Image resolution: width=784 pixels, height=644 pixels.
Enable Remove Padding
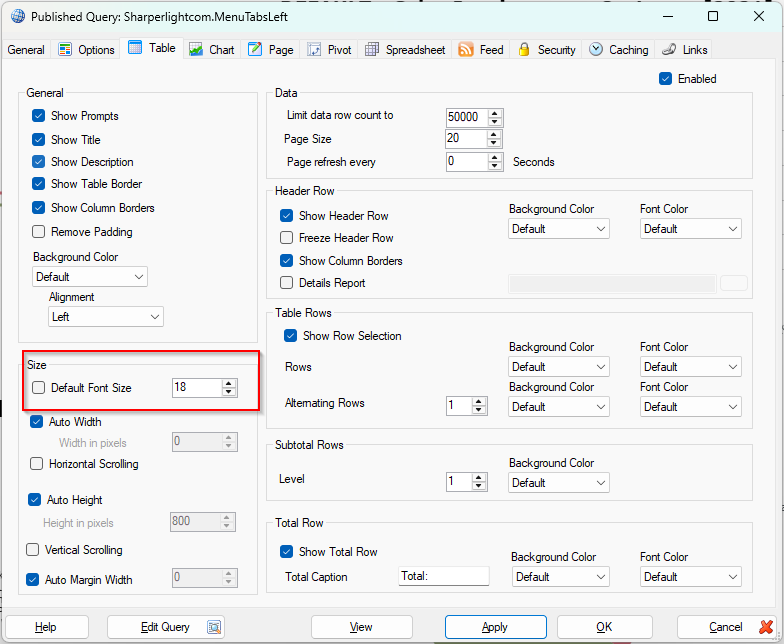pos(38,232)
